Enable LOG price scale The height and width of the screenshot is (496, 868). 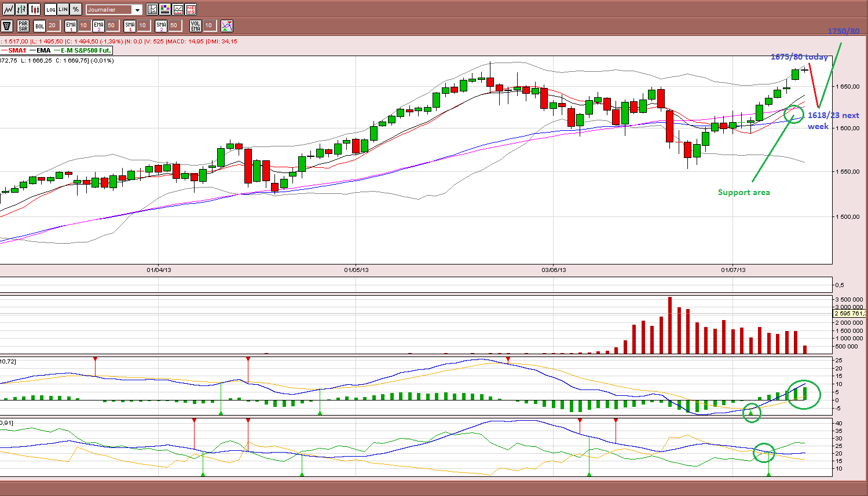click(50, 9)
